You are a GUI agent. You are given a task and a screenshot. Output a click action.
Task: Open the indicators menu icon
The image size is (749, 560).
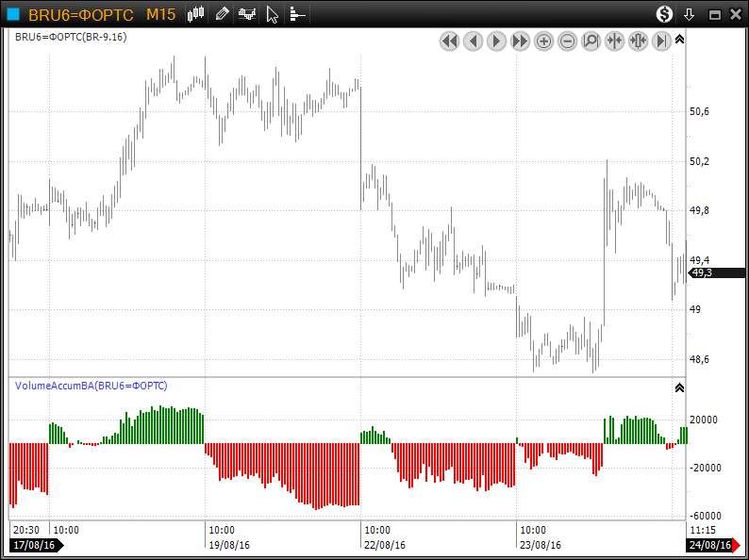click(247, 14)
